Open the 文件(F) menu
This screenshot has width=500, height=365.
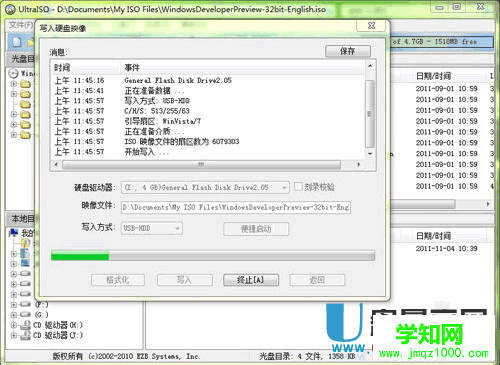pos(21,25)
